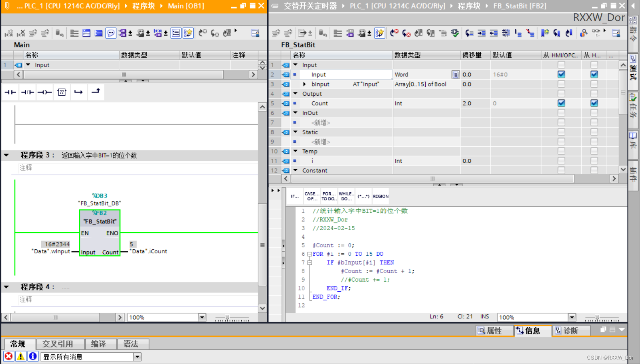Click the go to previous bookmark icon
The height and width of the screenshot is (364, 640).
point(569,33)
